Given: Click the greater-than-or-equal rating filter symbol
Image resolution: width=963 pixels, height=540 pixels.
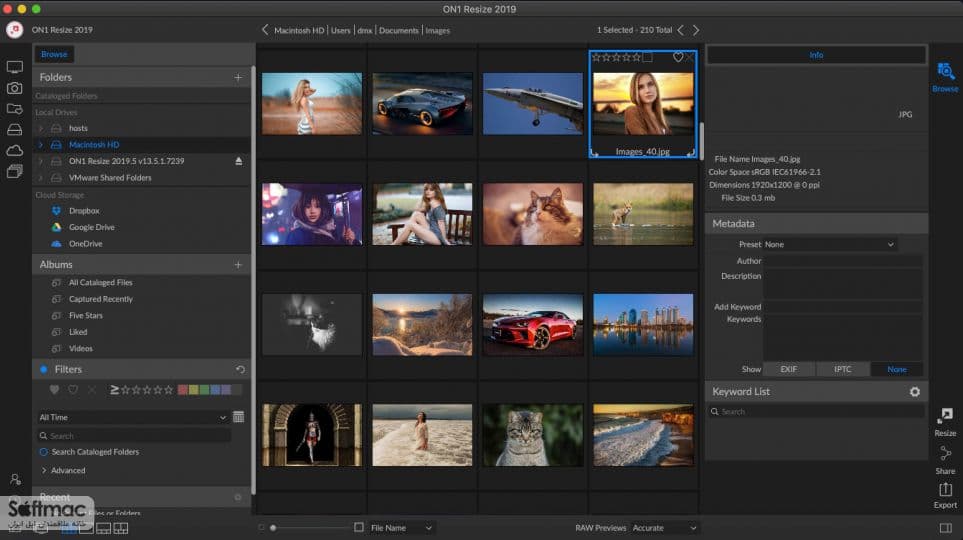Looking at the screenshot, I should tap(114, 389).
